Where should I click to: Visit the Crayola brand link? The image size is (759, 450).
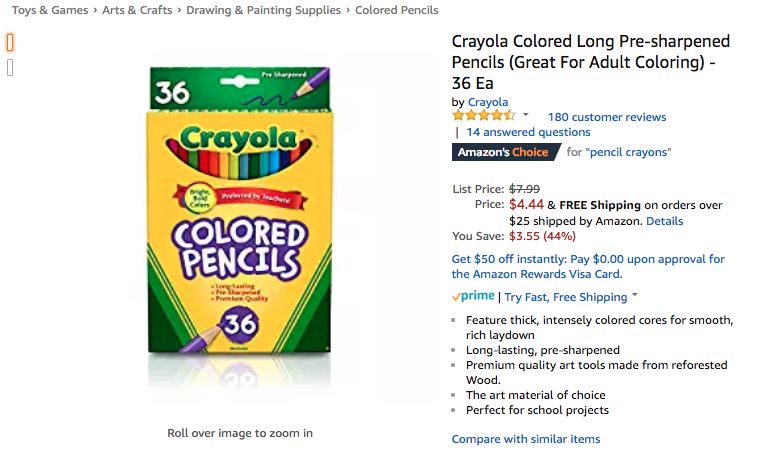(x=488, y=102)
